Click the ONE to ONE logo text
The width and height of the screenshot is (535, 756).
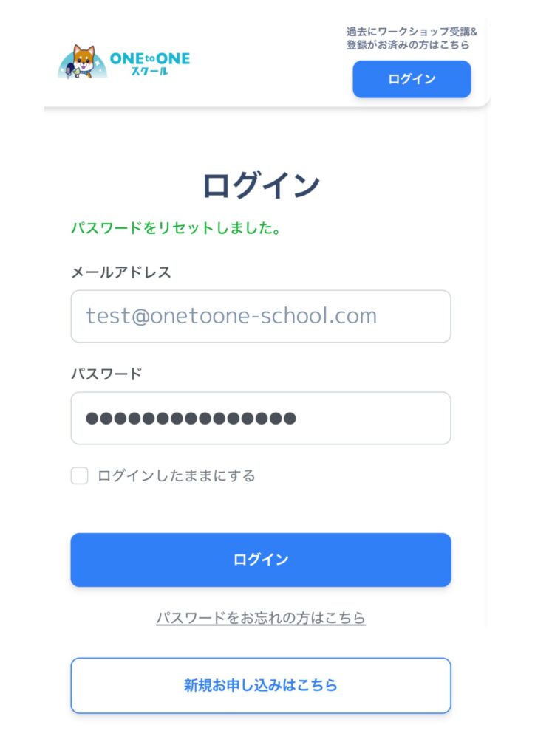(149, 58)
